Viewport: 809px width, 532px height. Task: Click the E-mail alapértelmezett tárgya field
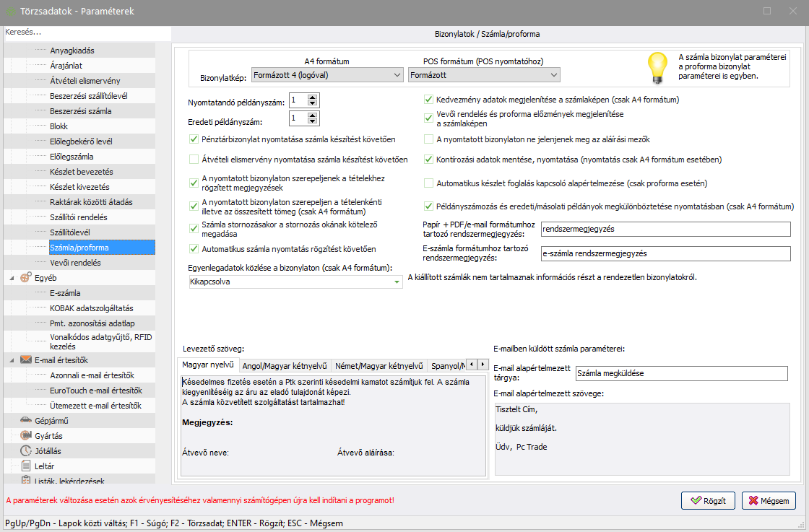(680, 373)
